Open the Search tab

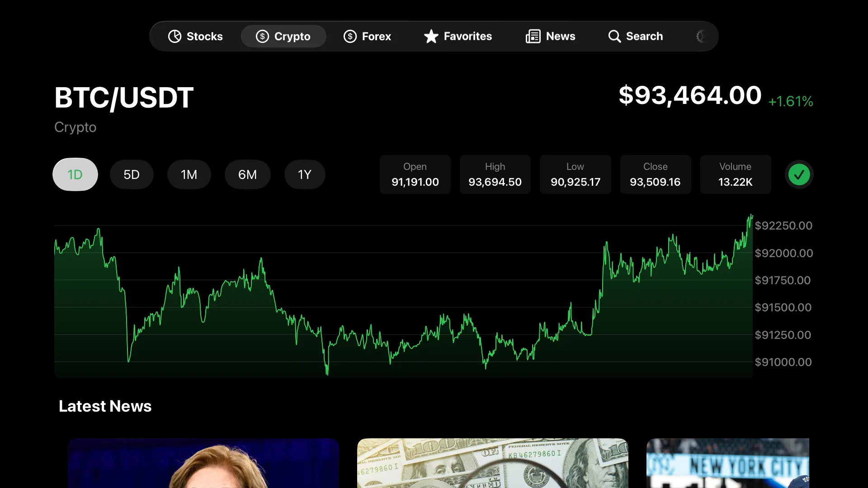(636, 36)
